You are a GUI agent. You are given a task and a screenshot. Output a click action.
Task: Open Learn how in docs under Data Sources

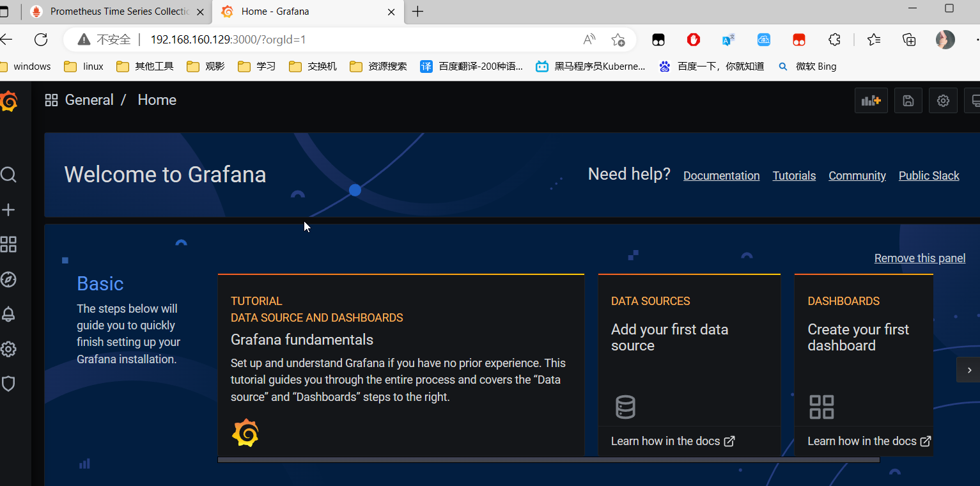673,441
